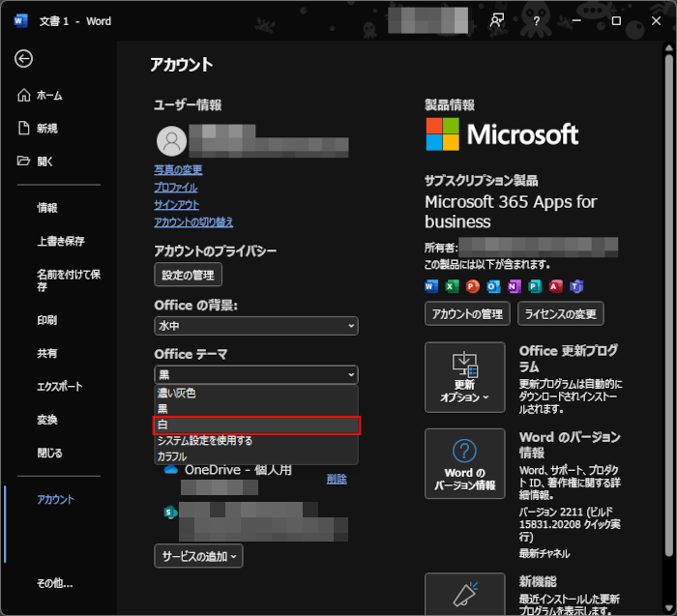Click the back arrow icon
This screenshot has width=677, height=616.
pyautogui.click(x=23, y=59)
